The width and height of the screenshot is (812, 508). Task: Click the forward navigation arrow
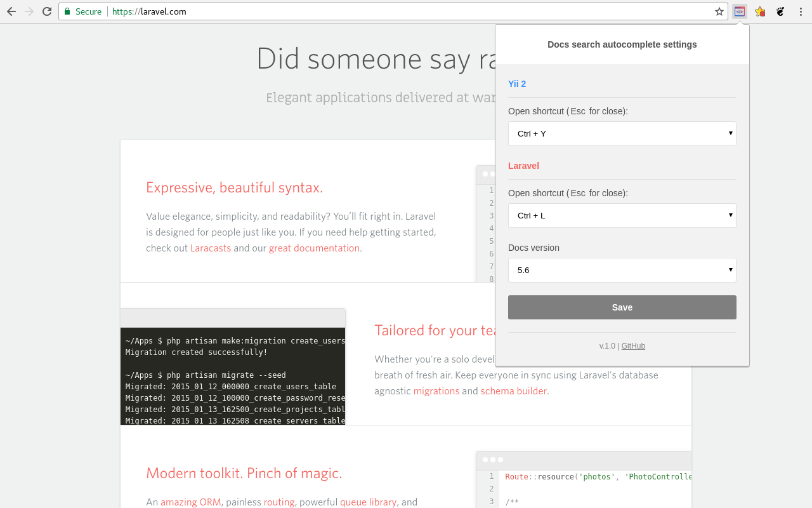[x=29, y=11]
